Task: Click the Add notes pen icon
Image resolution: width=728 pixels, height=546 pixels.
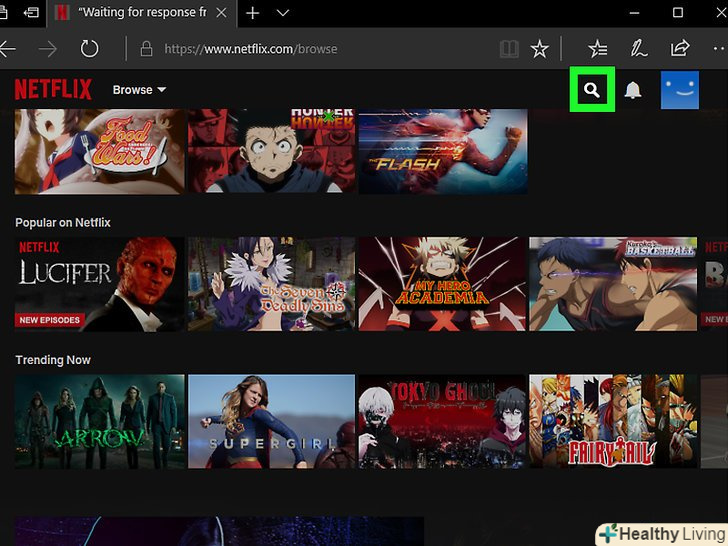Action: (x=638, y=48)
